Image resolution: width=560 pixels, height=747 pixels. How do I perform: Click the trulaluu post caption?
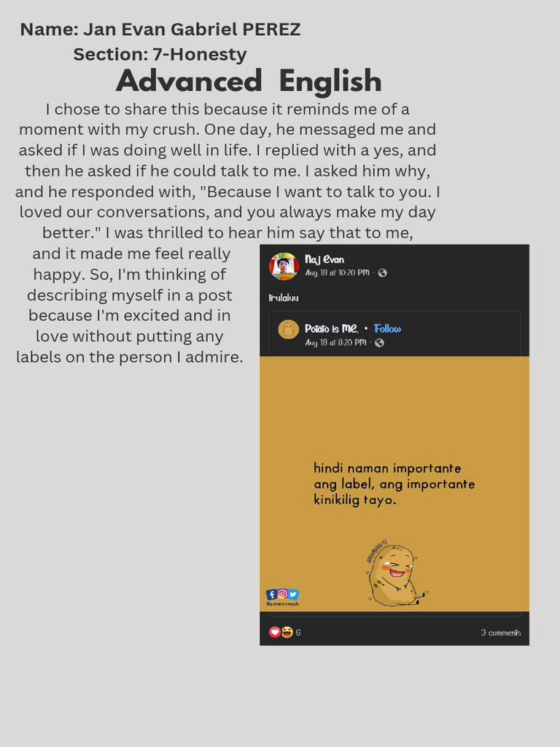click(x=284, y=298)
